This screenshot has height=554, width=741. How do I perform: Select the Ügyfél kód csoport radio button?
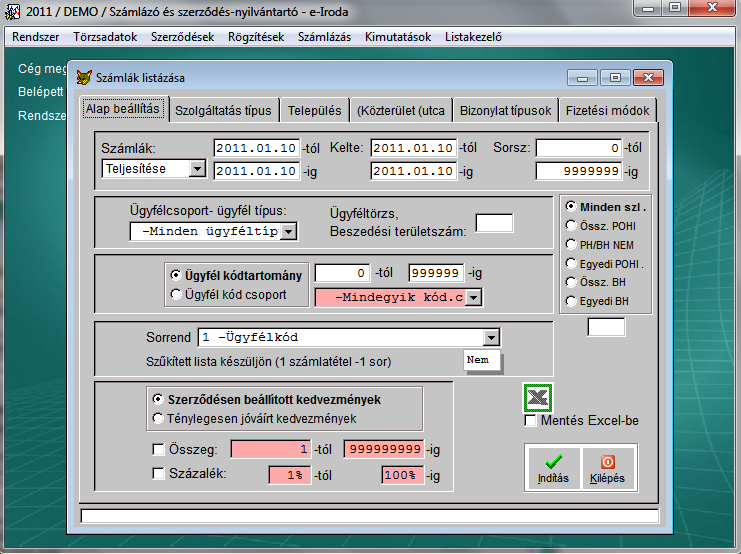[x=177, y=294]
